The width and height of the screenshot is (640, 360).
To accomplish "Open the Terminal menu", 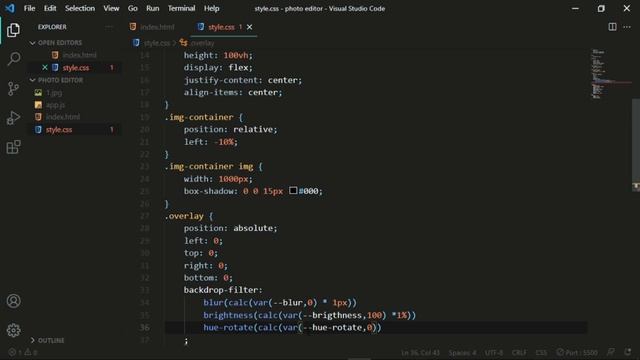I will click(181, 8).
